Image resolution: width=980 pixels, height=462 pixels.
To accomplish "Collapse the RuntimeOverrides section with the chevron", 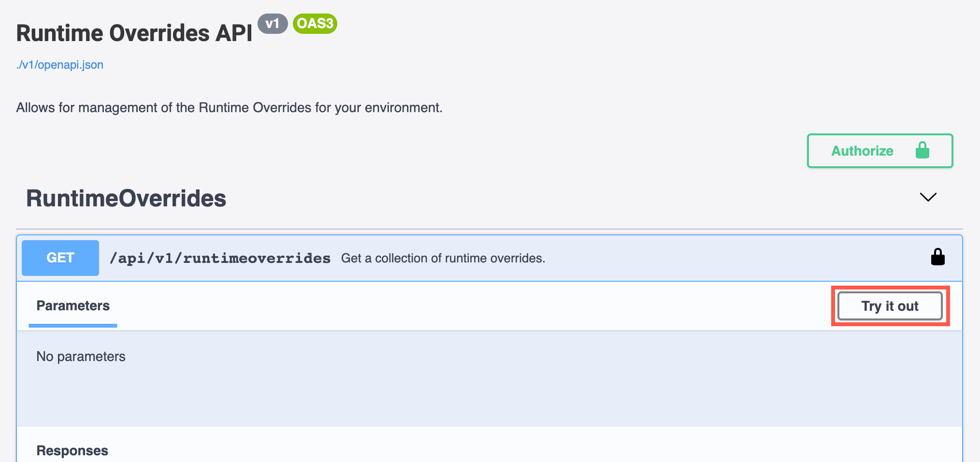I will 928,197.
